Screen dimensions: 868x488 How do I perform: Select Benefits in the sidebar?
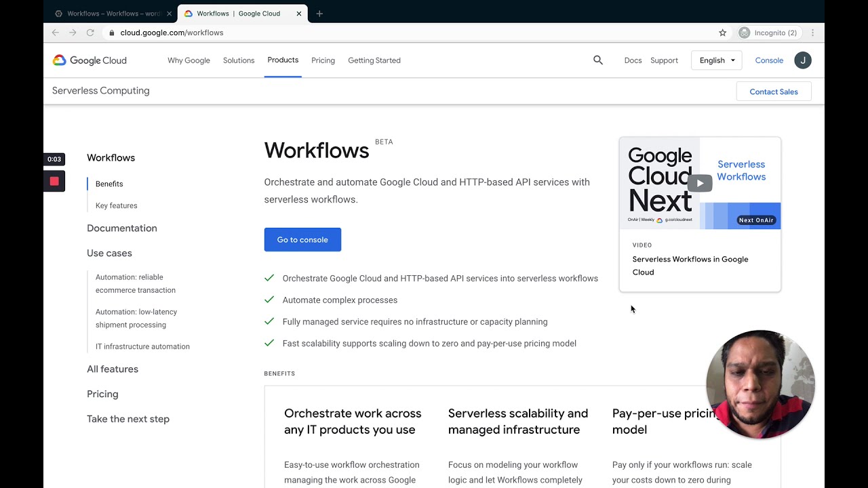click(109, 184)
